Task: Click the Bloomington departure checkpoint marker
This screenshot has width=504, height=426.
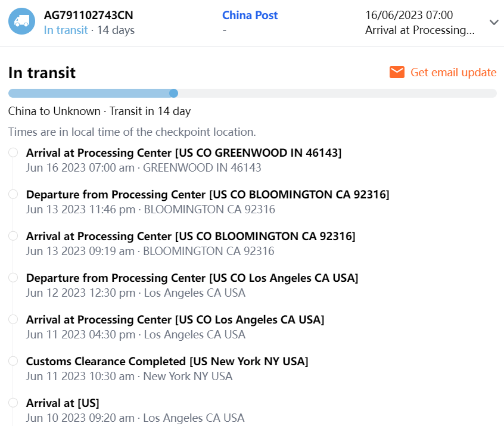Action: coord(13,195)
